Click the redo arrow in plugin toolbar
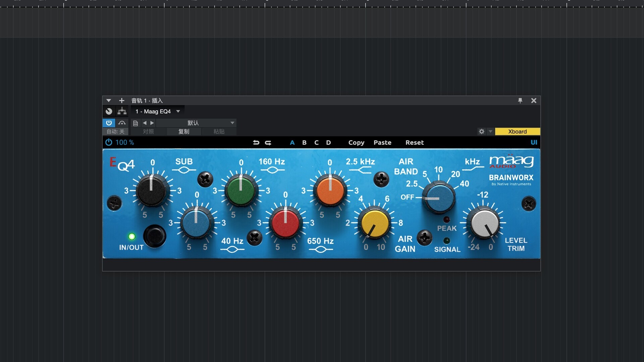 [x=268, y=142]
